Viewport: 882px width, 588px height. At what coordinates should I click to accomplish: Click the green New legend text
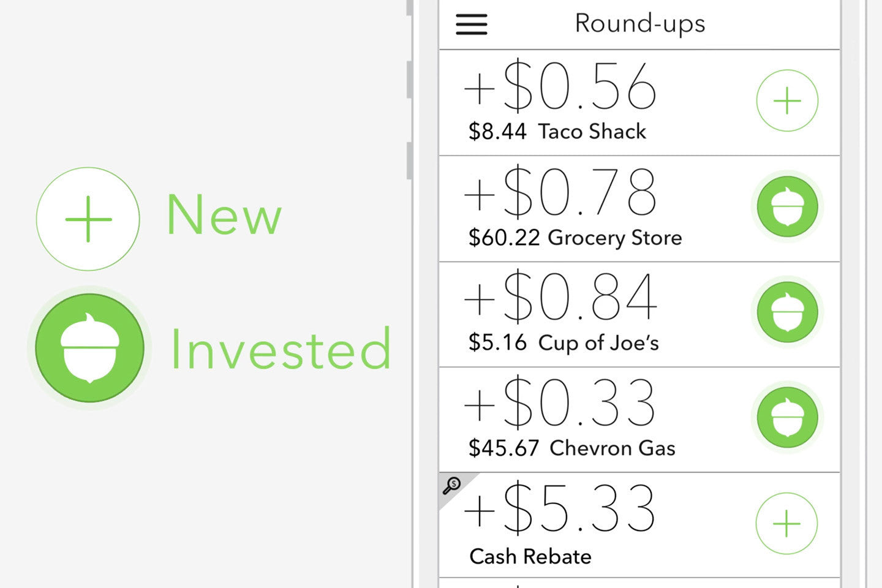point(224,214)
